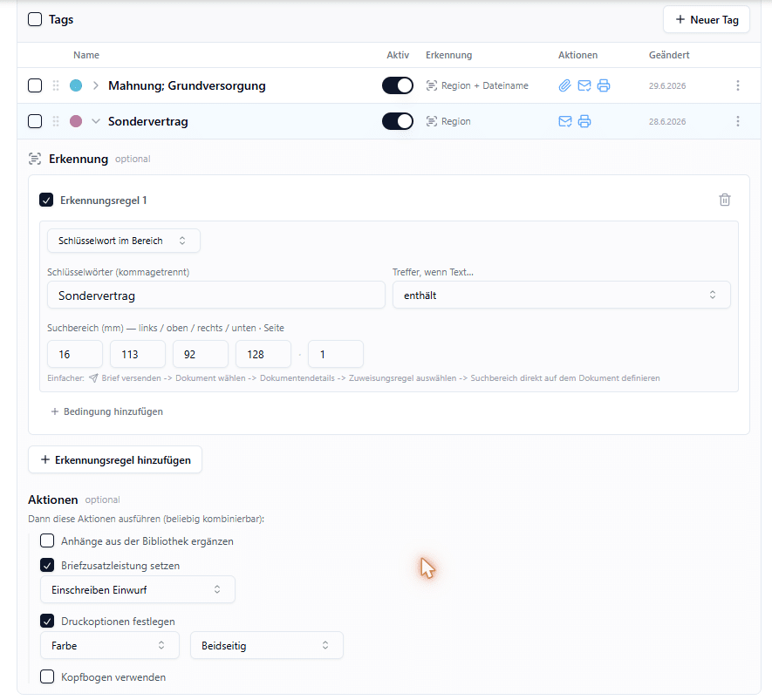Disable Aktiv switch for Sondervertrag
Image resolution: width=772 pixels, height=700 pixels.
coord(398,121)
